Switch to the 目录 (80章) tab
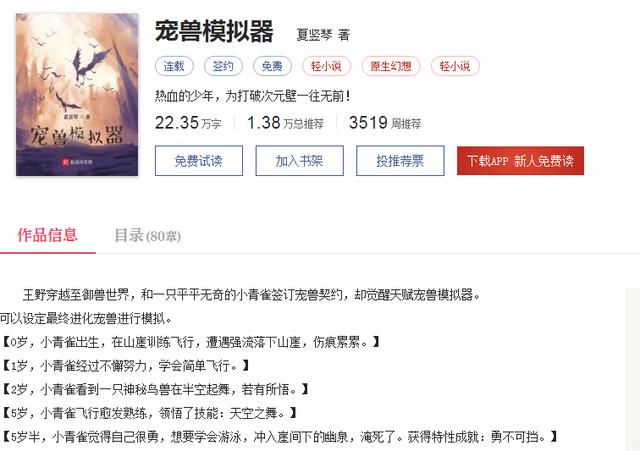The height and width of the screenshot is (451, 640). [x=147, y=236]
